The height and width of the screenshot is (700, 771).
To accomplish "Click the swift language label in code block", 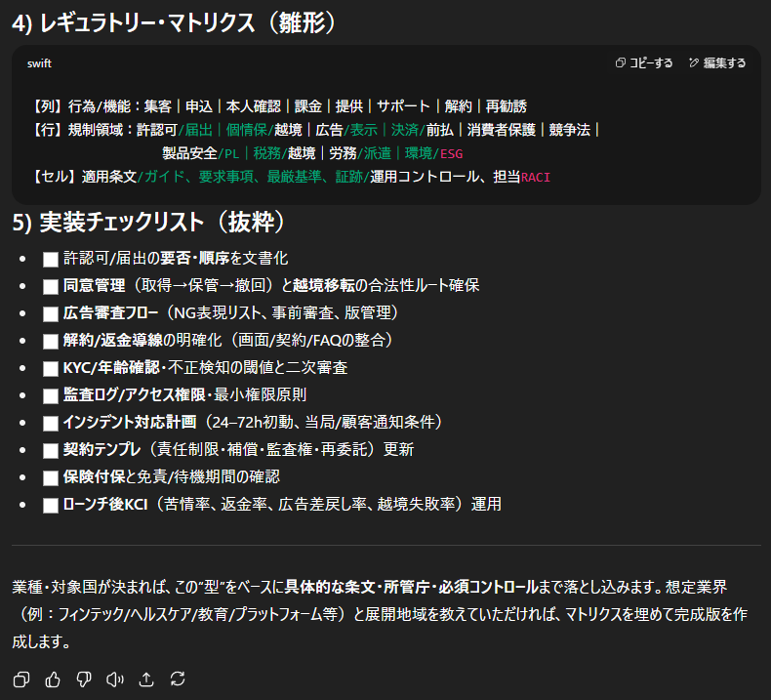I will tap(39, 63).
